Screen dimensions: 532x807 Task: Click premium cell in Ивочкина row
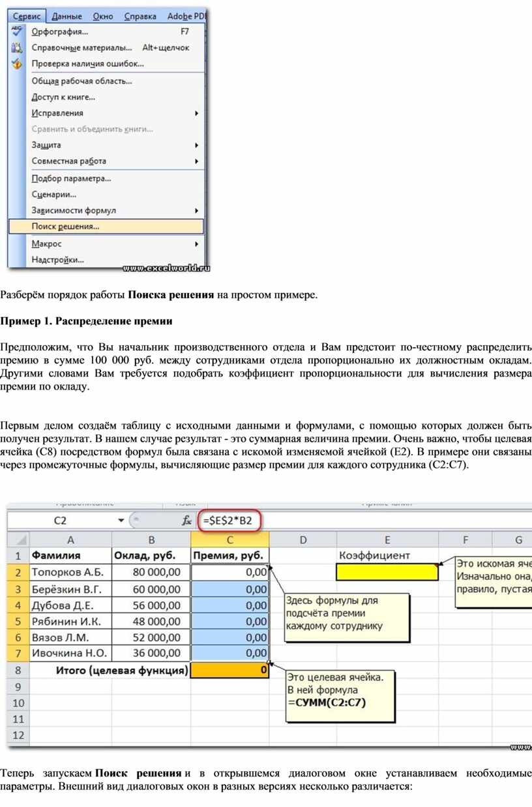click(x=229, y=654)
